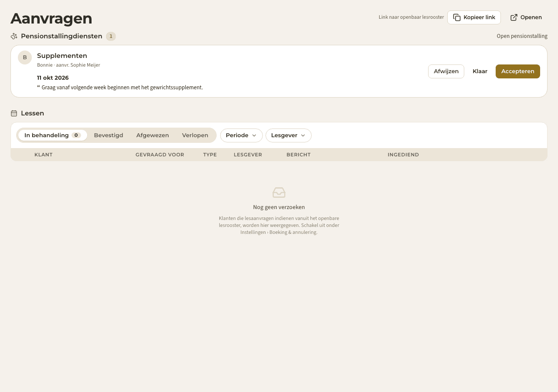This screenshot has height=392, width=558.
Task: Click the copy icon in Kopieer link
Action: point(457,17)
